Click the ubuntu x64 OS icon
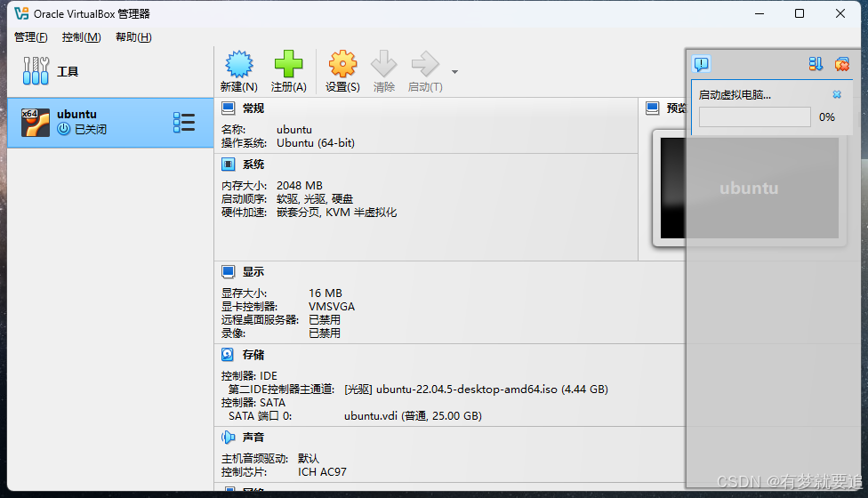 pyautogui.click(x=36, y=123)
